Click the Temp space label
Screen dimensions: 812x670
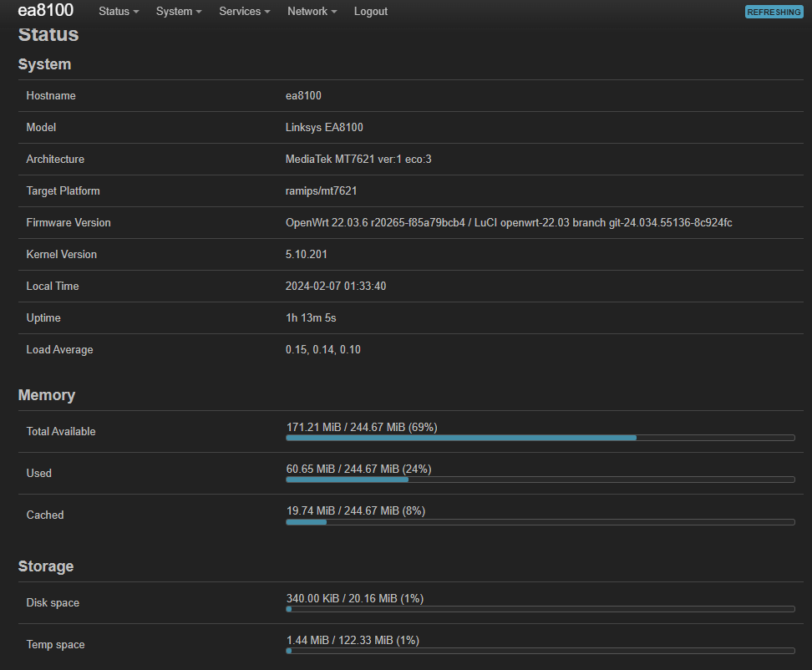tap(55, 645)
